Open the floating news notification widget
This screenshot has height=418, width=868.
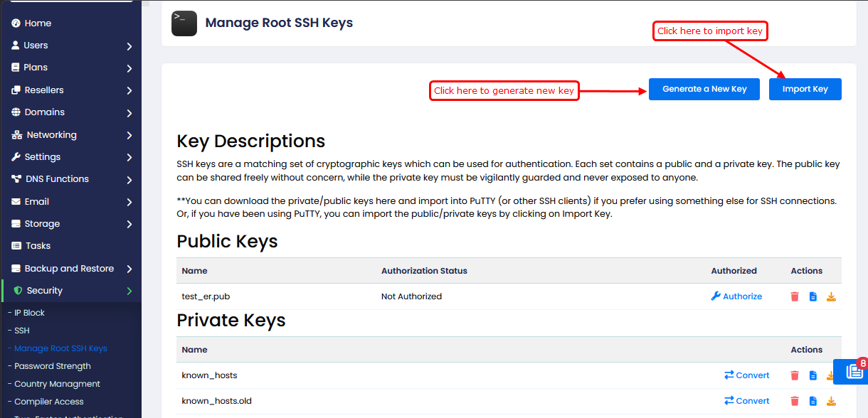tap(853, 371)
